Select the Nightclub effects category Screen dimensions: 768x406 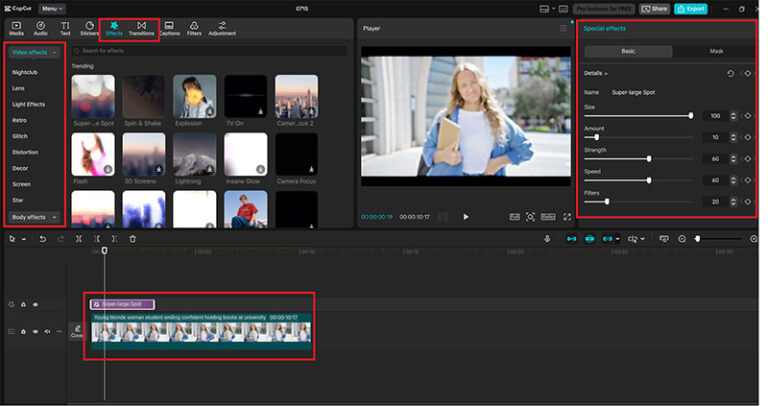(25, 72)
